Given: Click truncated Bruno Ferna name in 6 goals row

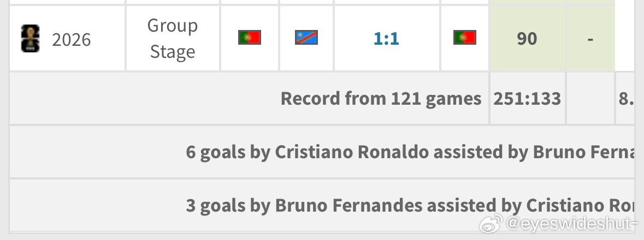Looking at the screenshot, I should [x=583, y=152].
